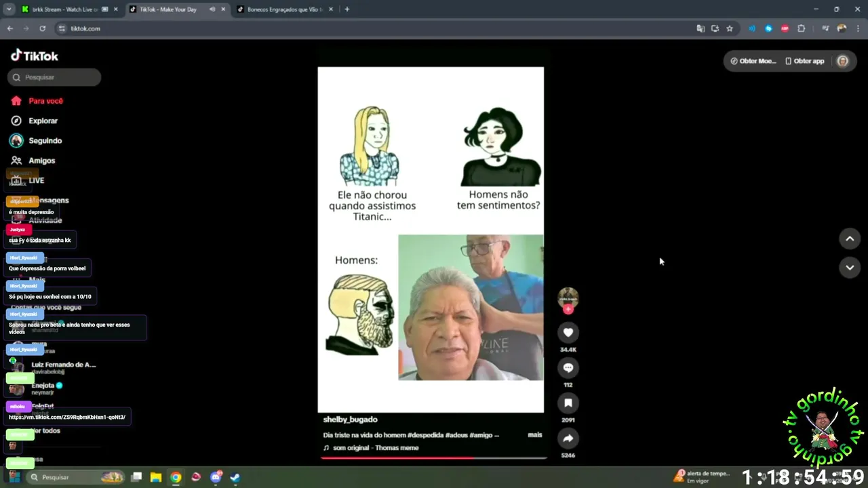Share the video with arrow icon

tap(568, 438)
